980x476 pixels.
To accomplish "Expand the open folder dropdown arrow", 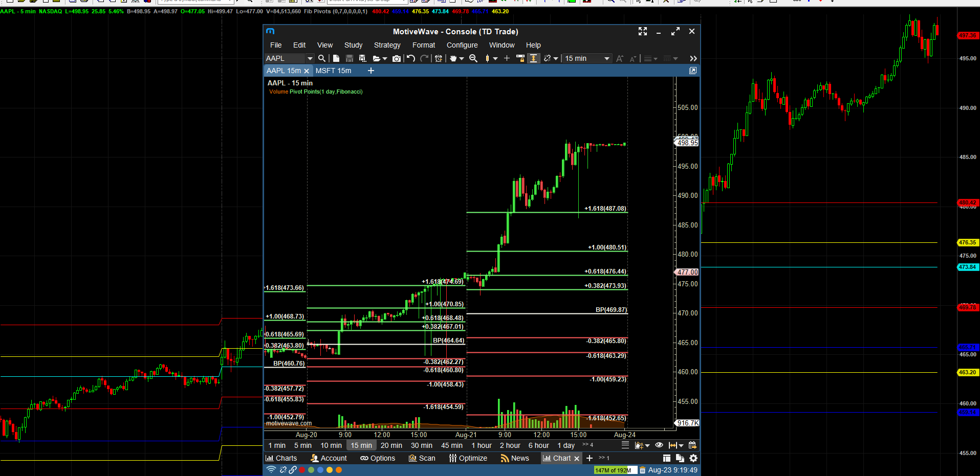I will pyautogui.click(x=385, y=59).
